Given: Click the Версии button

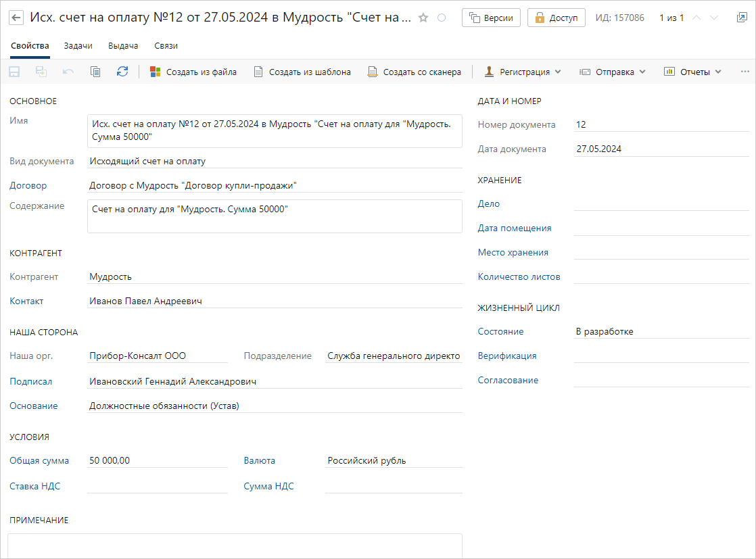Looking at the screenshot, I should point(491,18).
